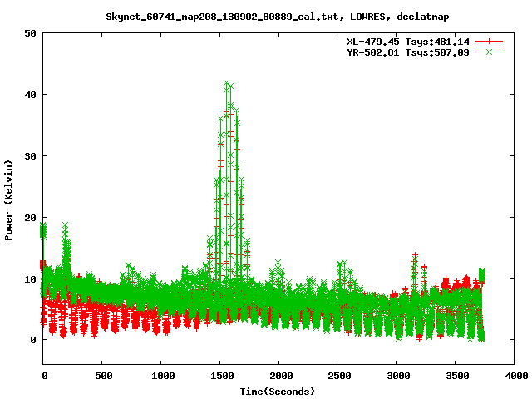This screenshot has width=532, height=399.
Task: Click the y-axis tick label 50
Action: pos(30,33)
